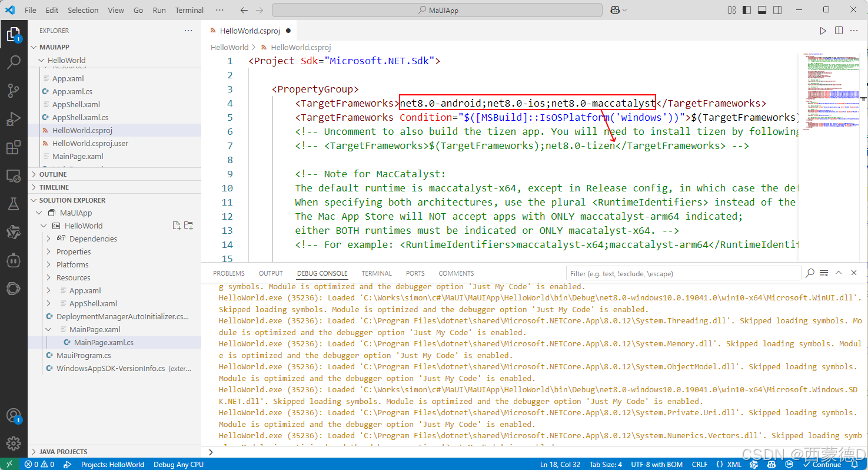Open the Search view icon

click(13, 62)
